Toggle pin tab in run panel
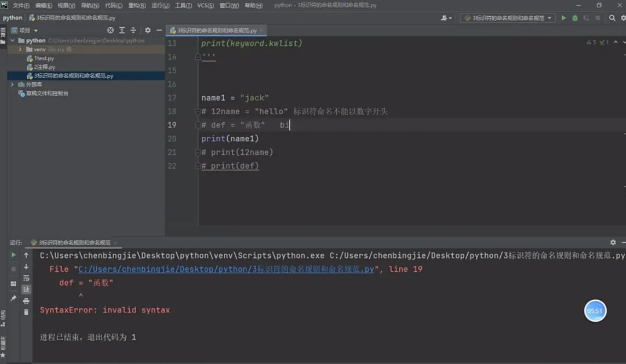The height and width of the screenshot is (364, 626). pos(13,298)
